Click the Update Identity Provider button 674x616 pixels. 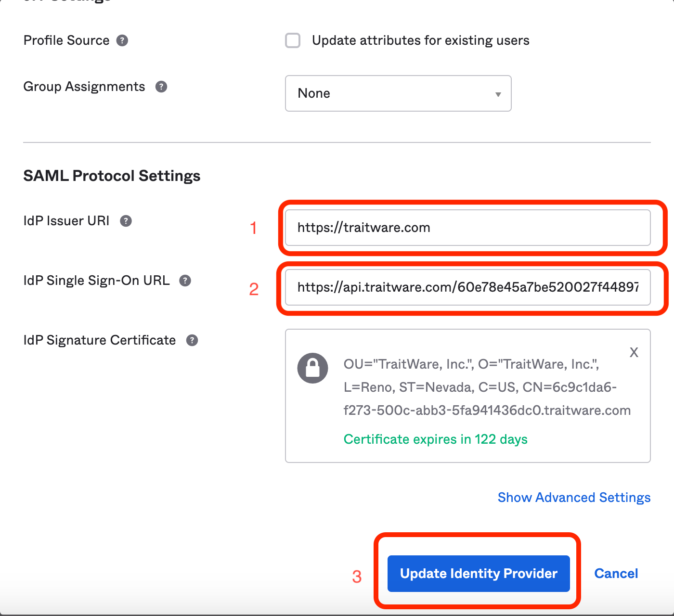click(x=479, y=574)
